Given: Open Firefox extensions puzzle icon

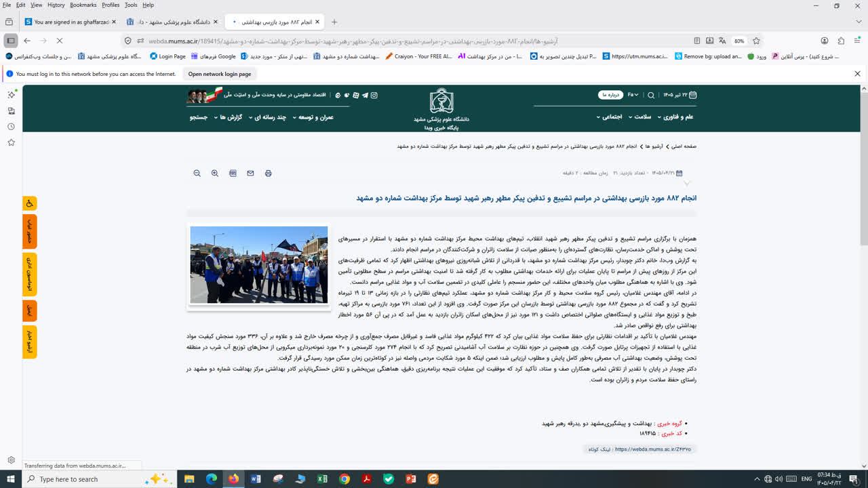Looking at the screenshot, I should click(841, 41).
